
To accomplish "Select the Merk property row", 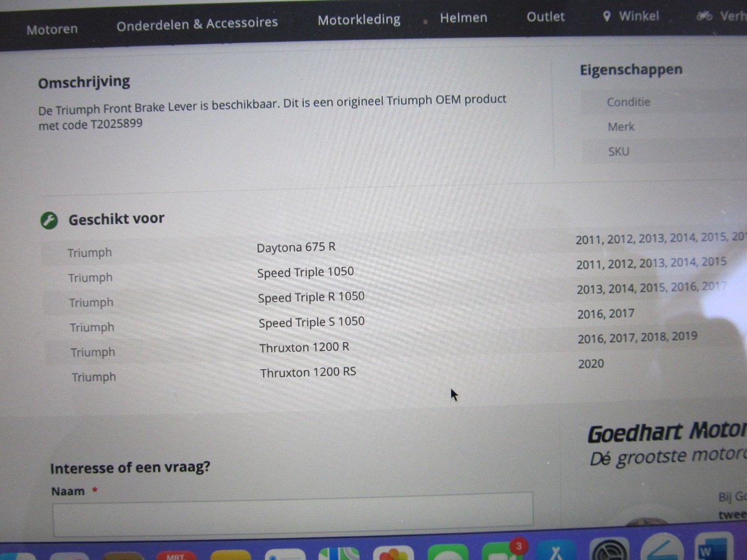I will point(664,126).
